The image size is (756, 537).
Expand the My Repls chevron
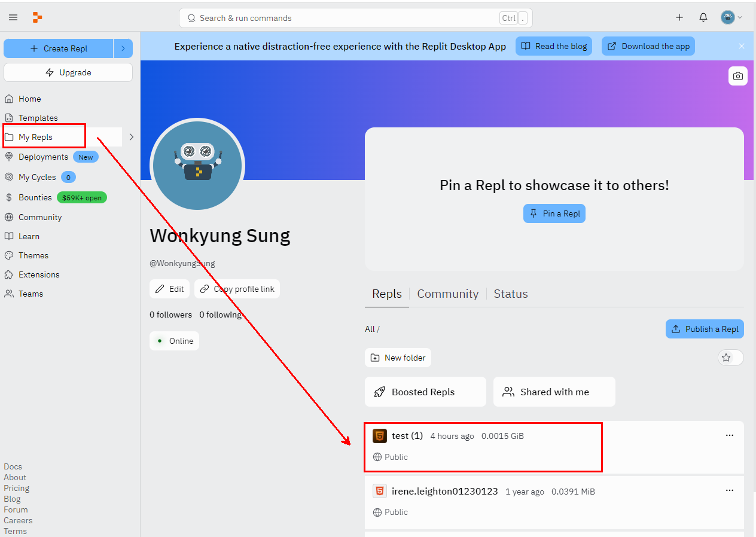(x=132, y=137)
